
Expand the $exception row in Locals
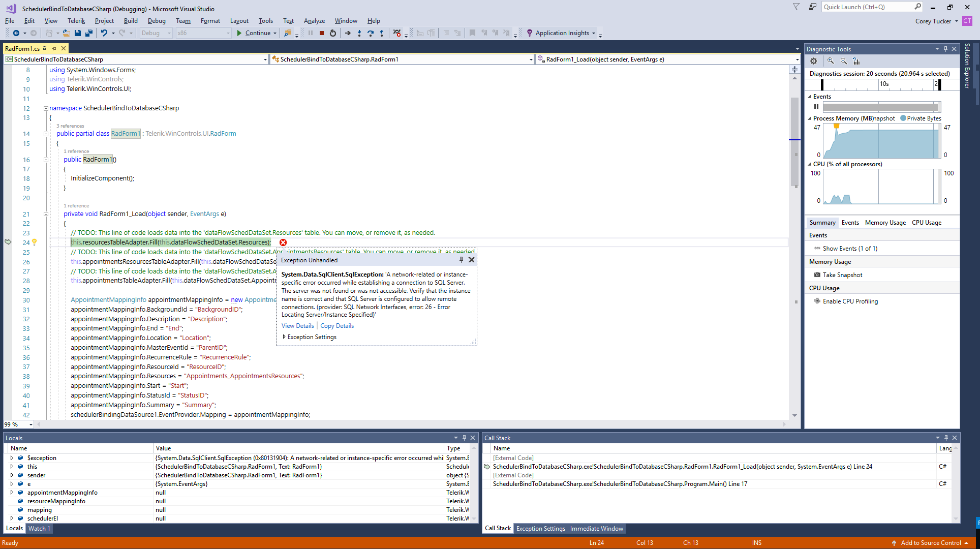click(x=12, y=458)
